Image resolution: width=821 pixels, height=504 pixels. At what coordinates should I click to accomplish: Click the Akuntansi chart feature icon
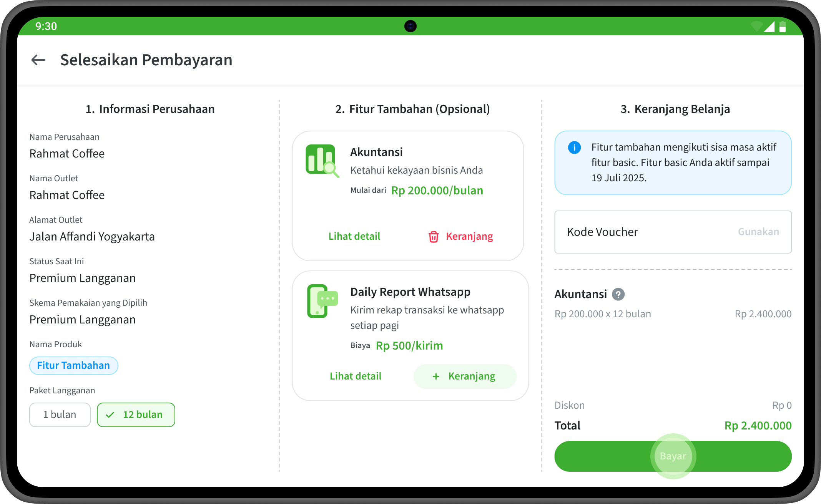tap(322, 161)
